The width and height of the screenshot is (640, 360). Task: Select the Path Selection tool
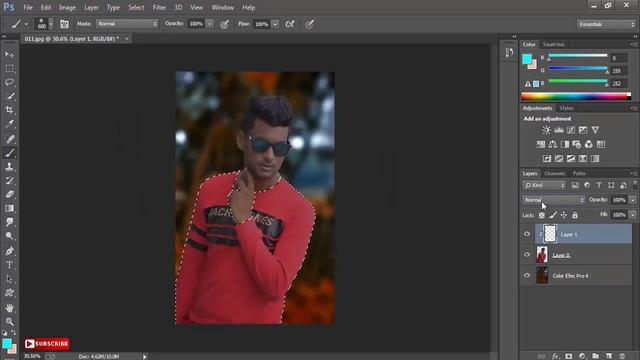[x=9, y=279]
